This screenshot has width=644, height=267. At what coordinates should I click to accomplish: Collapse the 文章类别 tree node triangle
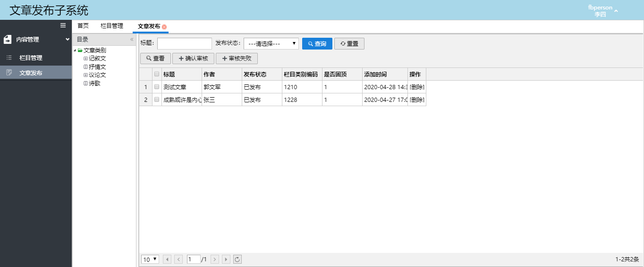[x=75, y=50]
